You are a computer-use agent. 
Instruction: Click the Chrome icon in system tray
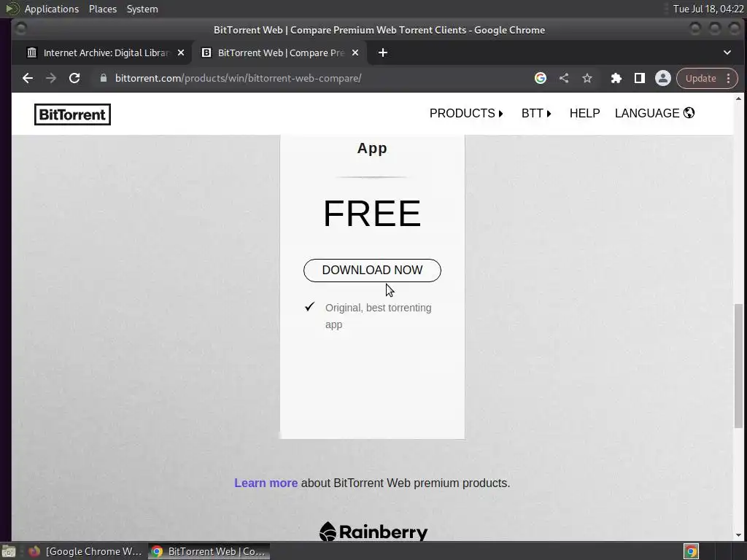point(691,551)
